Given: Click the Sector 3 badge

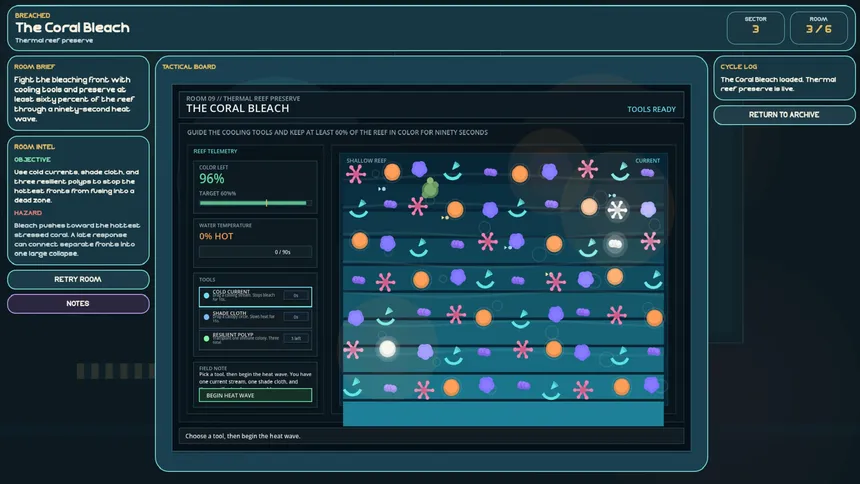Looking at the screenshot, I should pos(755,25).
